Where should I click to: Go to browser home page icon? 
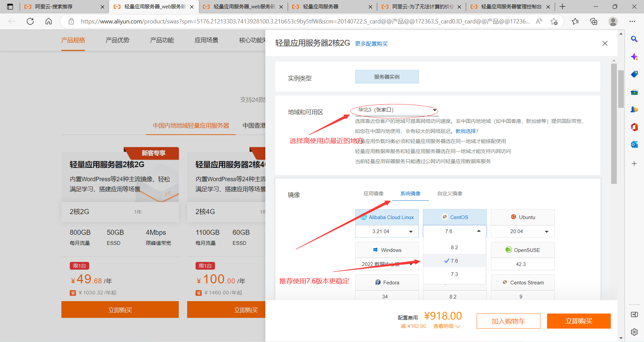[x=49, y=21]
